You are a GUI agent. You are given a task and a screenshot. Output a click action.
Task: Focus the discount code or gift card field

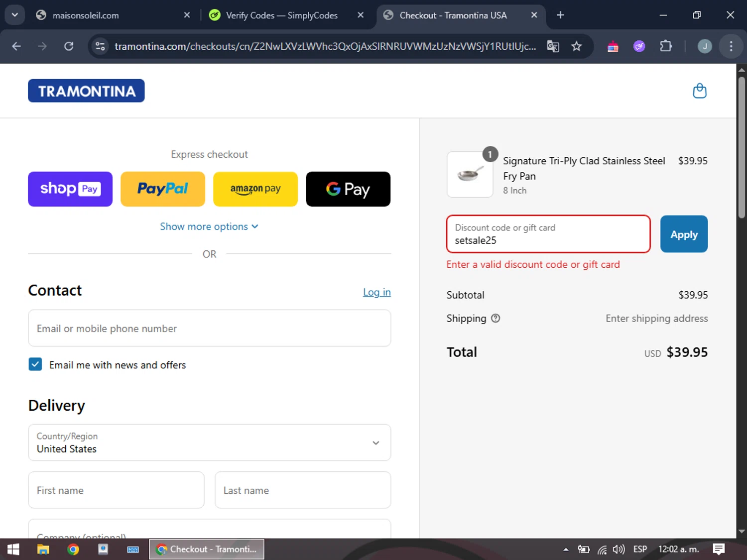[x=548, y=234]
